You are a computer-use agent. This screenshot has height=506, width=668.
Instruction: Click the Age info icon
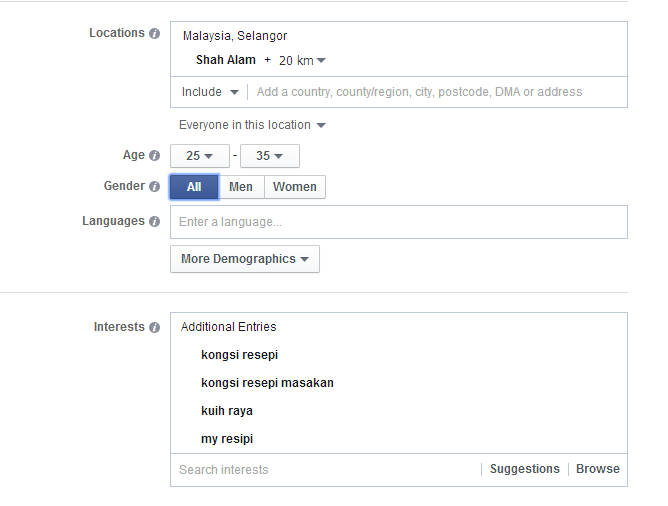pos(155,156)
